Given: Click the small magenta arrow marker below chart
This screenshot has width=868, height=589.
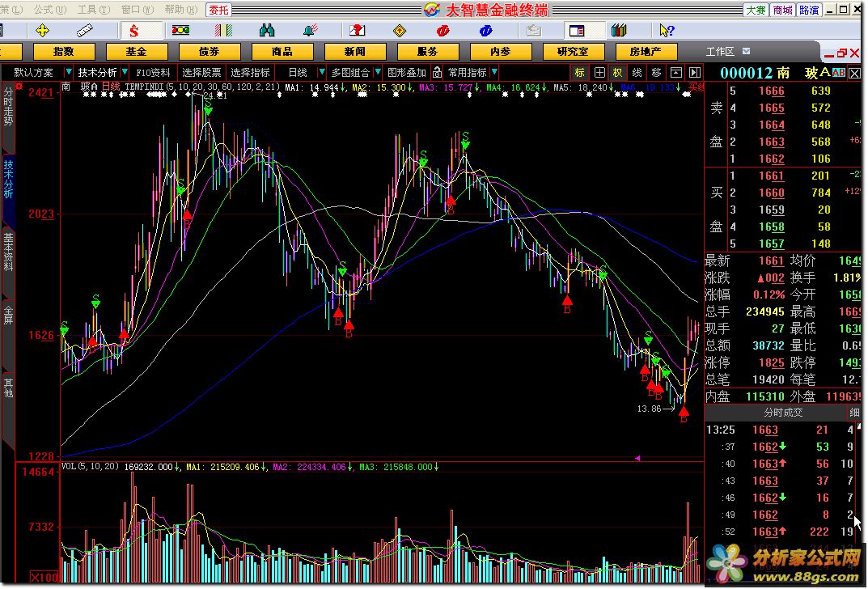Looking at the screenshot, I should (x=637, y=459).
